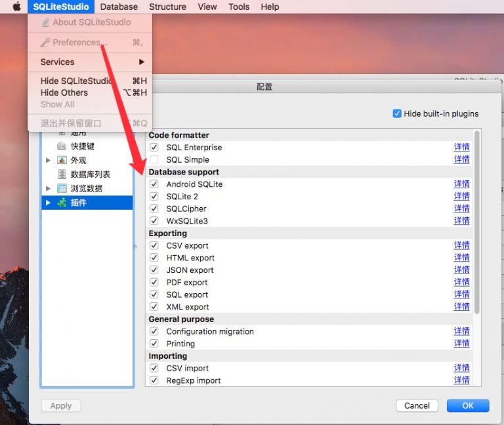Open the Apple menu
This screenshot has height=425, width=504.
16,7
